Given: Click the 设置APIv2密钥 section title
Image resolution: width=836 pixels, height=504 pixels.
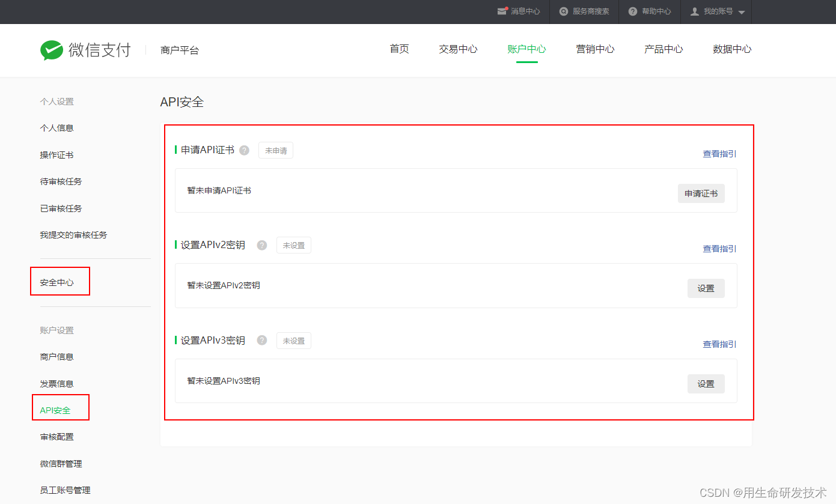Looking at the screenshot, I should pos(213,245).
